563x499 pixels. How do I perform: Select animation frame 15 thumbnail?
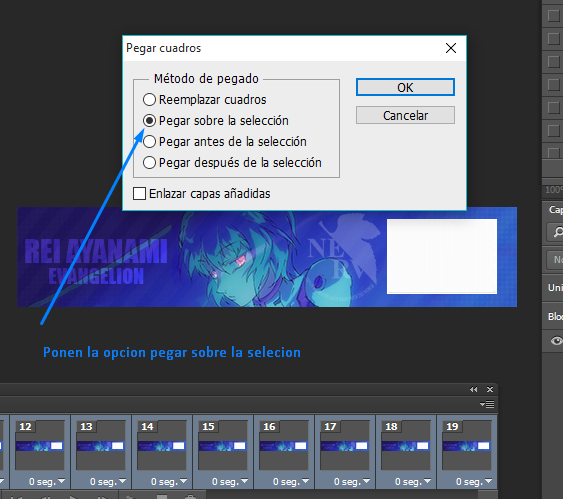pyautogui.click(x=223, y=445)
